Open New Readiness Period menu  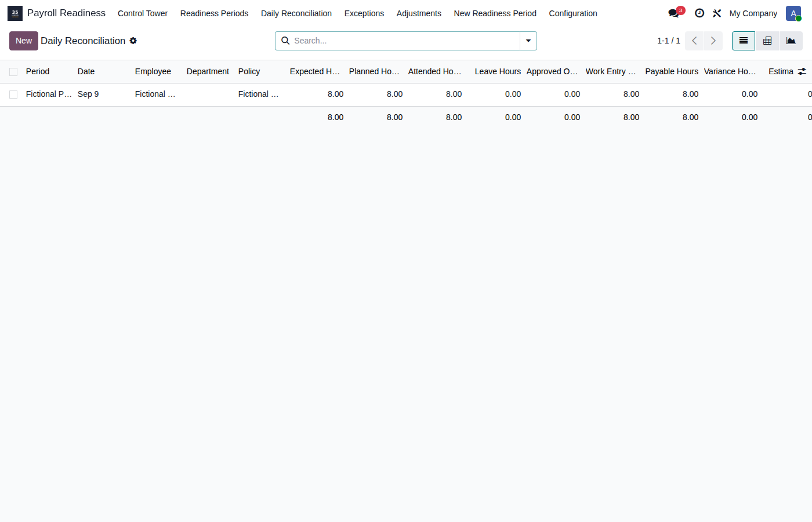pos(495,13)
